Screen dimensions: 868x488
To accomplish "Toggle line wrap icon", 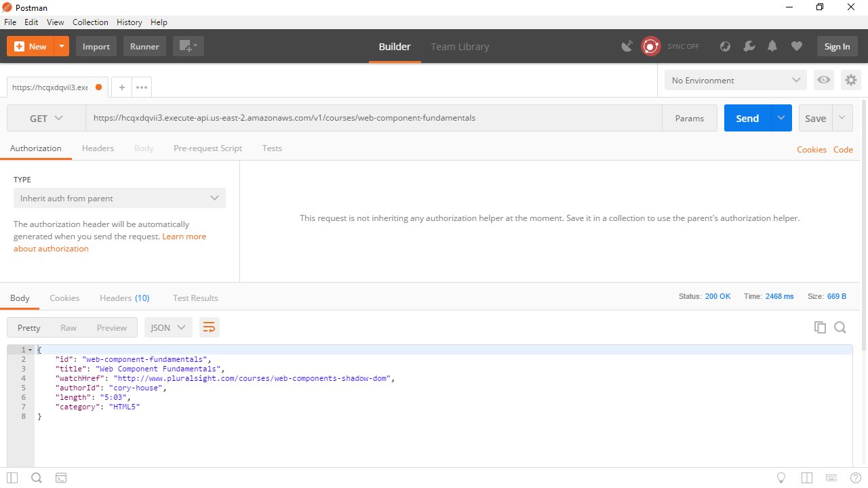I will click(x=210, y=327).
